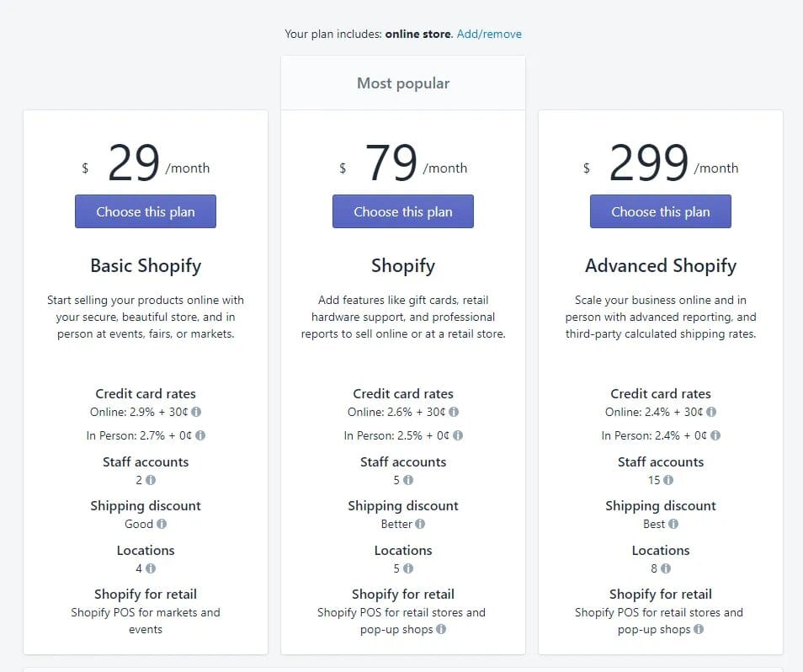Click info icon next to Shopify plan 2.5% in-person rate
This screenshot has height=672, width=803.
tap(458, 435)
